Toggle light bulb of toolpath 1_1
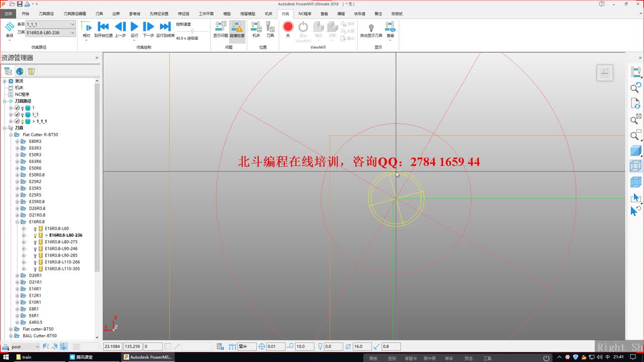Image resolution: width=644 pixels, height=362 pixels. 22,115
